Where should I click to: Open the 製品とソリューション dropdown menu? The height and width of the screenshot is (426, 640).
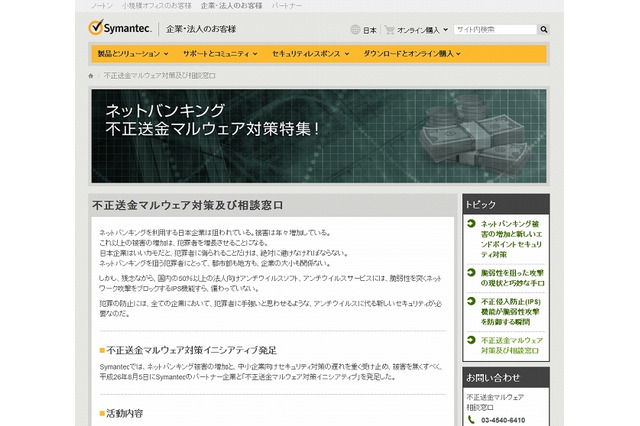point(133,53)
